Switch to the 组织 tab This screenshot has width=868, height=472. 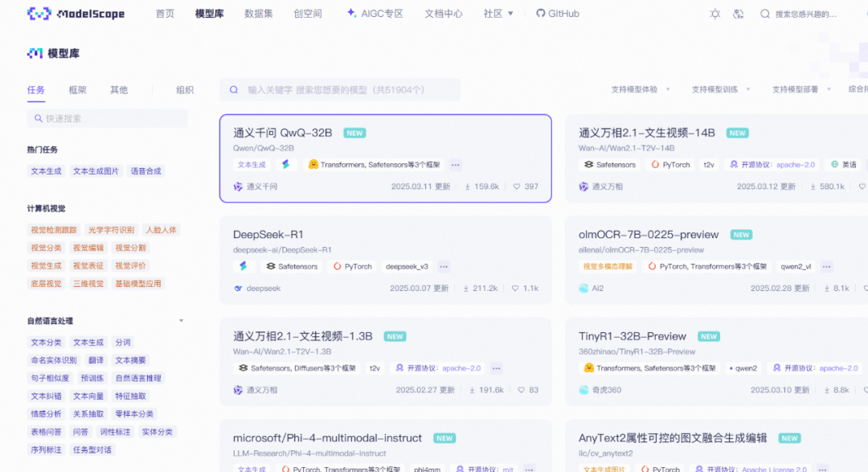pyautogui.click(x=185, y=90)
